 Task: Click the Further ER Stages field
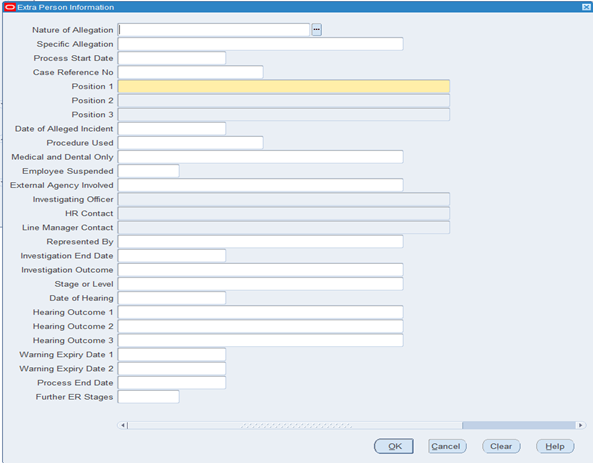tap(148, 397)
